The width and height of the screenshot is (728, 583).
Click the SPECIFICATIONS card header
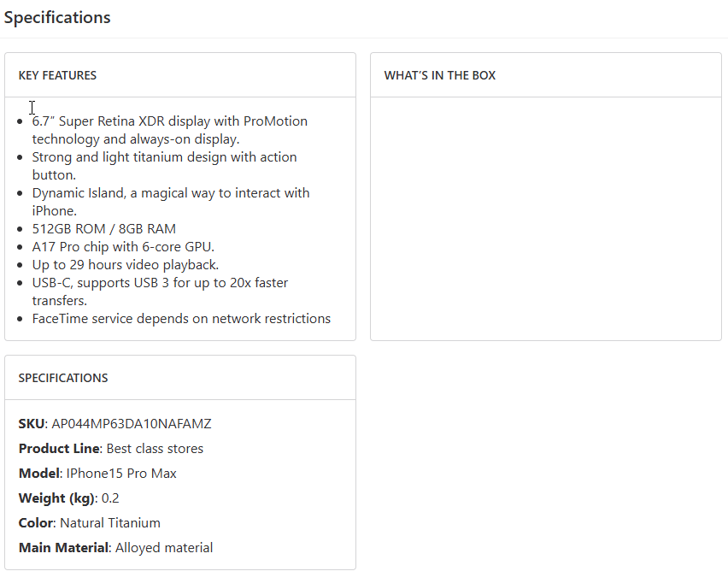click(x=63, y=378)
